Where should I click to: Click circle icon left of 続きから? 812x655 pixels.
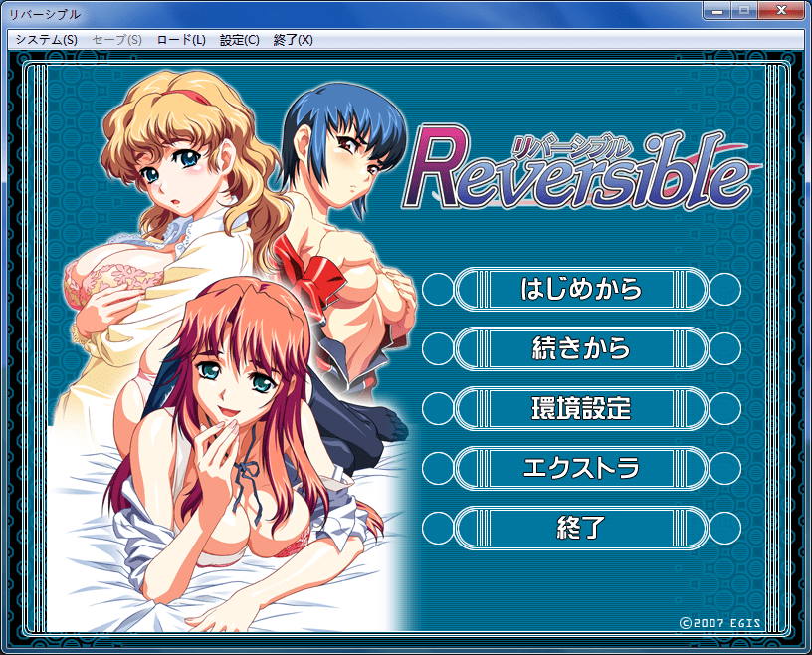(x=438, y=348)
